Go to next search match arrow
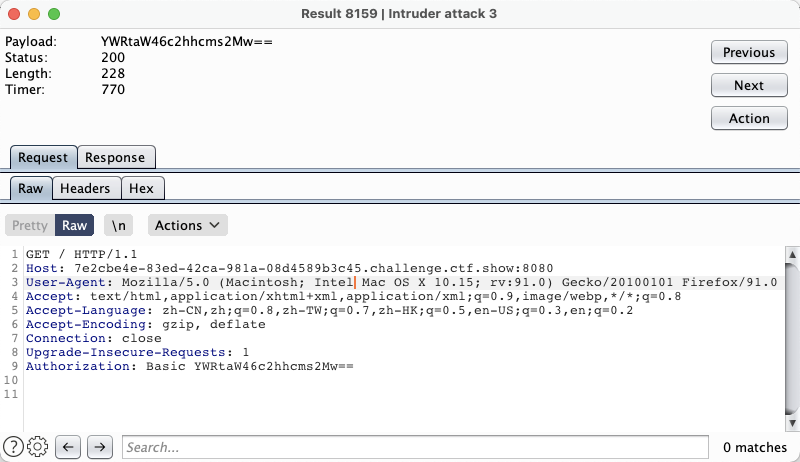The height and width of the screenshot is (462, 800). coord(99,447)
